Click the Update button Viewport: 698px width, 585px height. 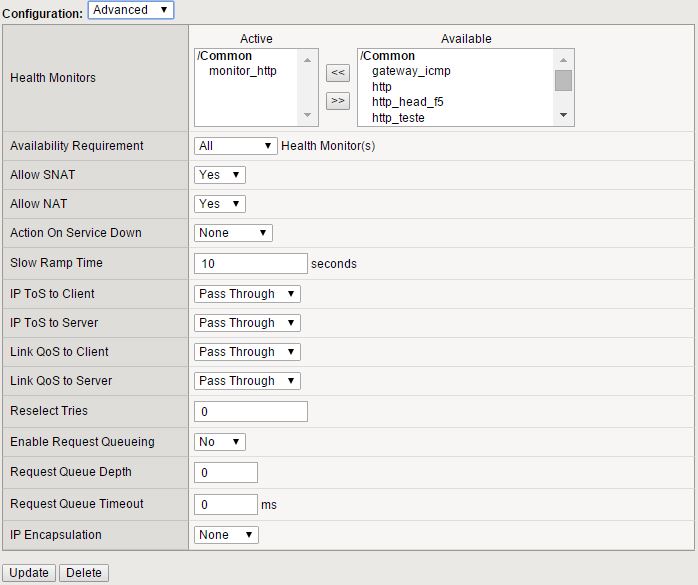point(29,573)
